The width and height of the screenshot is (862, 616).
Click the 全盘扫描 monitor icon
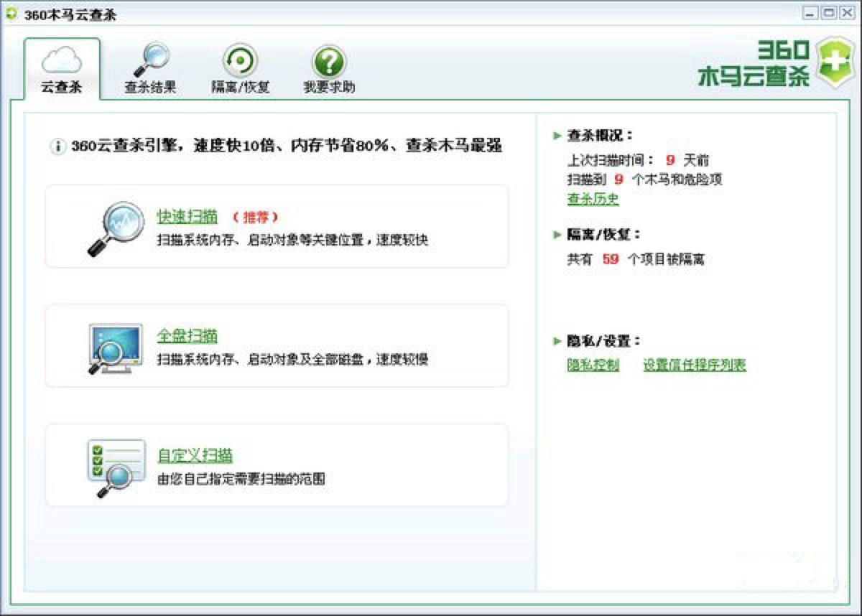[x=116, y=349]
